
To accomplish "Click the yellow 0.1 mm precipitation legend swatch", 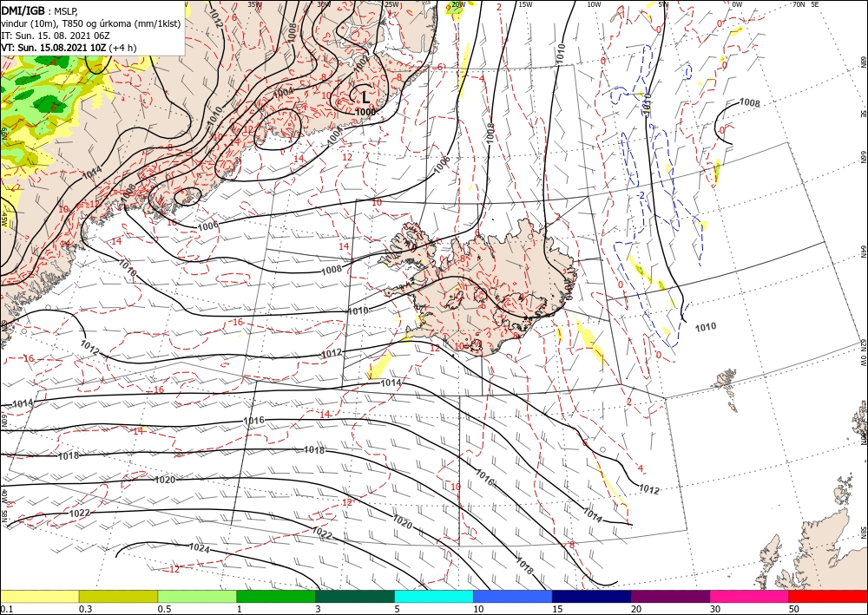I will pos(39,596).
